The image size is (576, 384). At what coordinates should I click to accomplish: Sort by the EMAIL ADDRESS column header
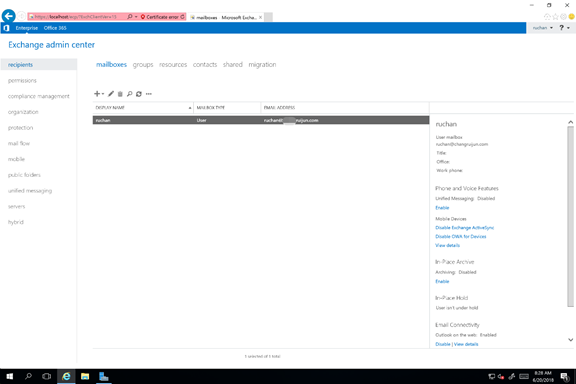[345, 108]
